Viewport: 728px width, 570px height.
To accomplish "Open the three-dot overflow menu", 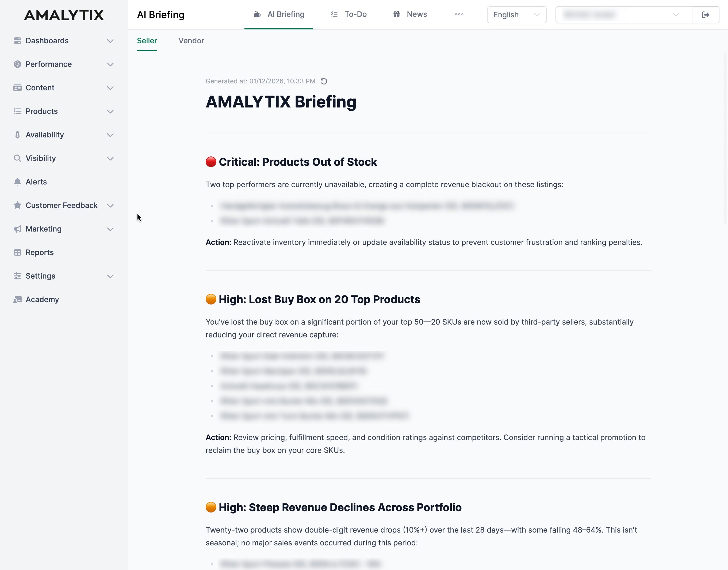I will pyautogui.click(x=459, y=14).
